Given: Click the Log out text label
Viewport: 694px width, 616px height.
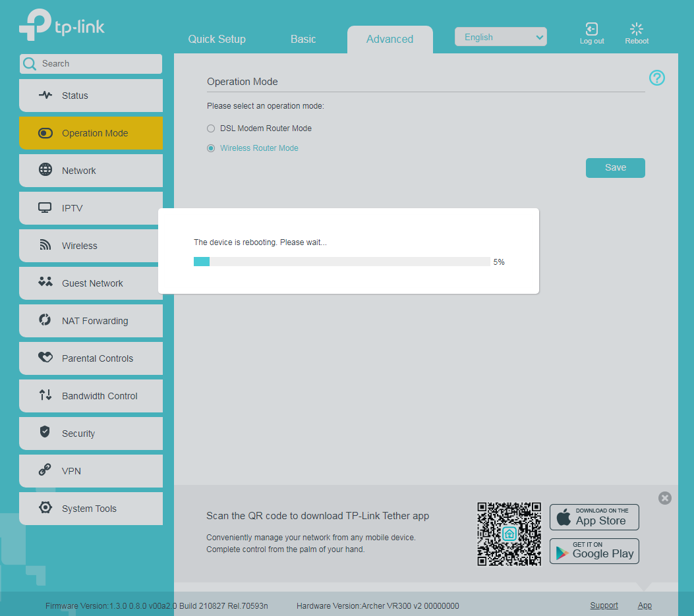Looking at the screenshot, I should tap(592, 41).
